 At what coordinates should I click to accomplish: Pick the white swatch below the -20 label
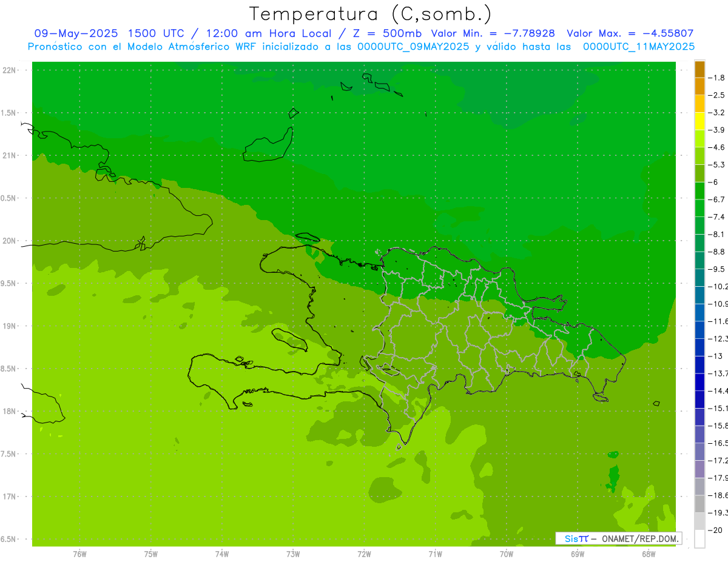tap(699, 538)
